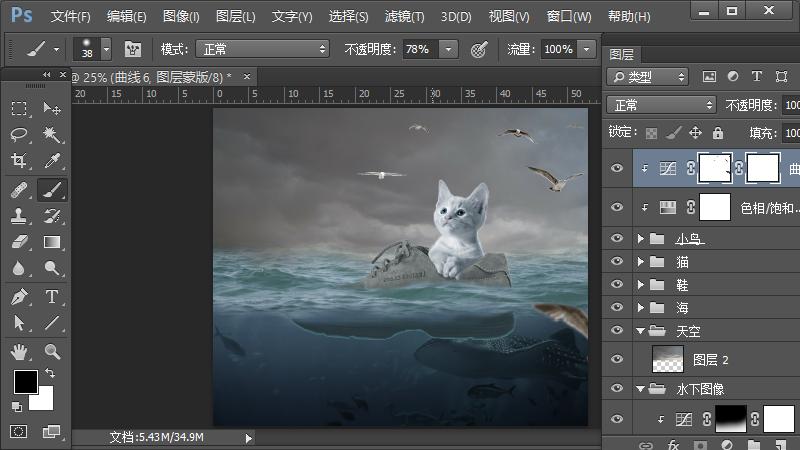This screenshot has height=450, width=800.
Task: Filter layers by adjustment layers
Action: tap(733, 77)
